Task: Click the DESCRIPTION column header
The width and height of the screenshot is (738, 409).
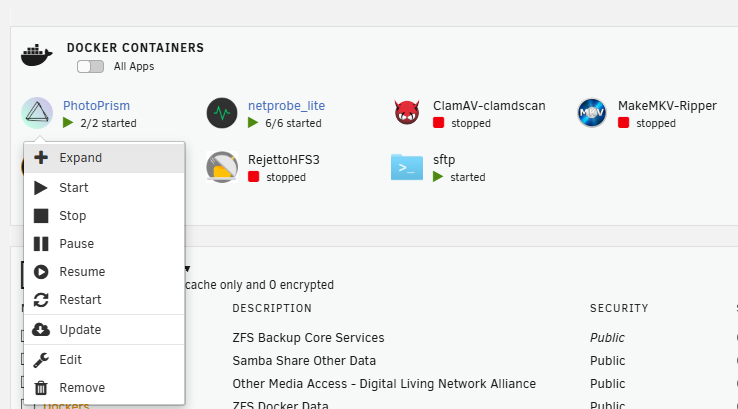Action: tap(272, 308)
